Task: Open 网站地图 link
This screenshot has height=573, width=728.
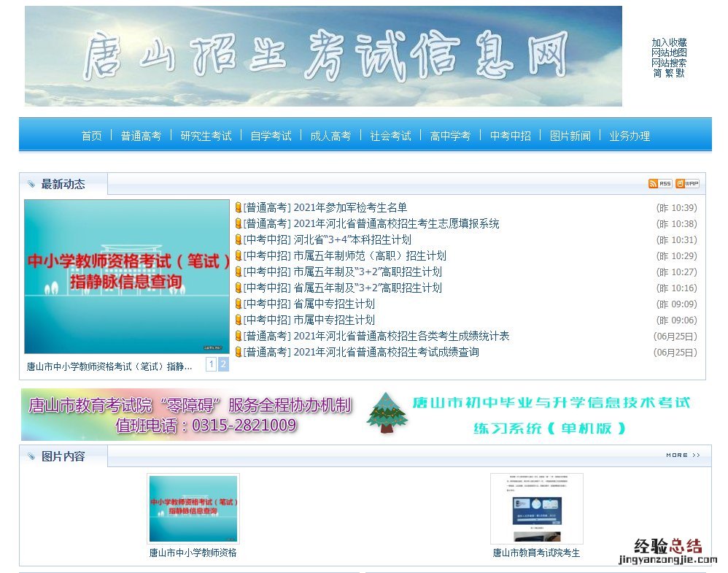Action: (x=669, y=53)
